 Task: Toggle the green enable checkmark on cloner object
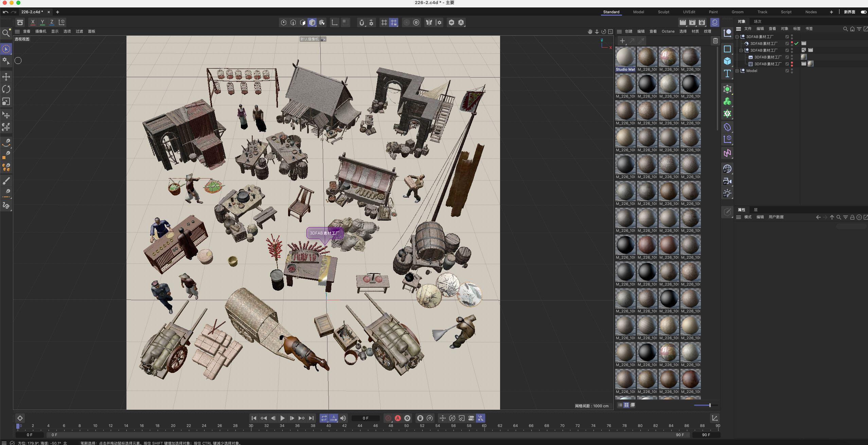(x=797, y=44)
